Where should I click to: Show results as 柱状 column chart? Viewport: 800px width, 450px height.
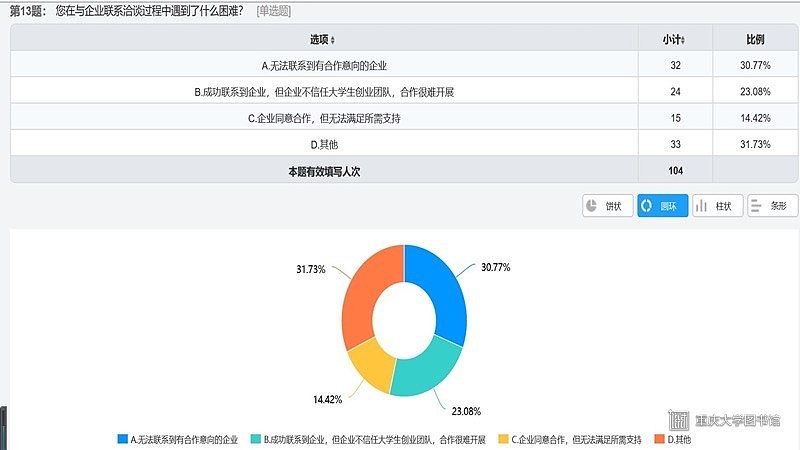coord(717,206)
